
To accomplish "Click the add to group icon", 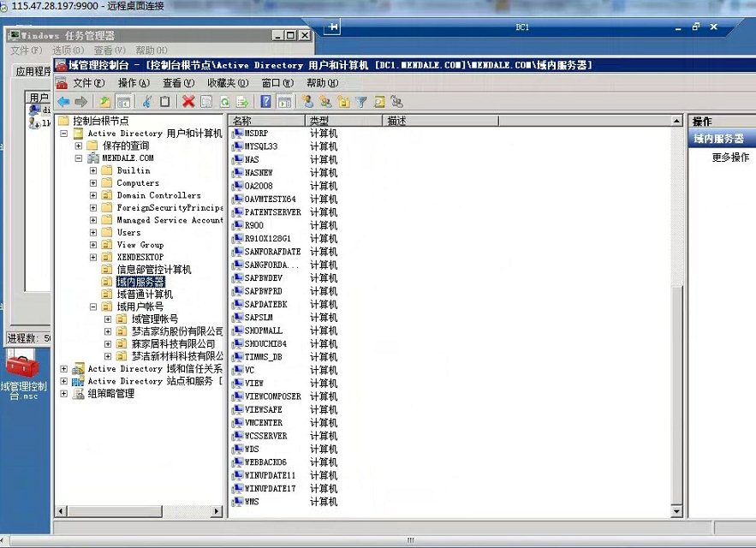I will point(396,101).
